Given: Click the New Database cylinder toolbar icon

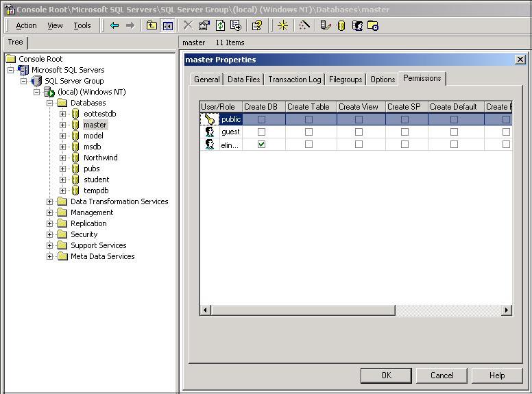Looking at the screenshot, I should [x=341, y=26].
